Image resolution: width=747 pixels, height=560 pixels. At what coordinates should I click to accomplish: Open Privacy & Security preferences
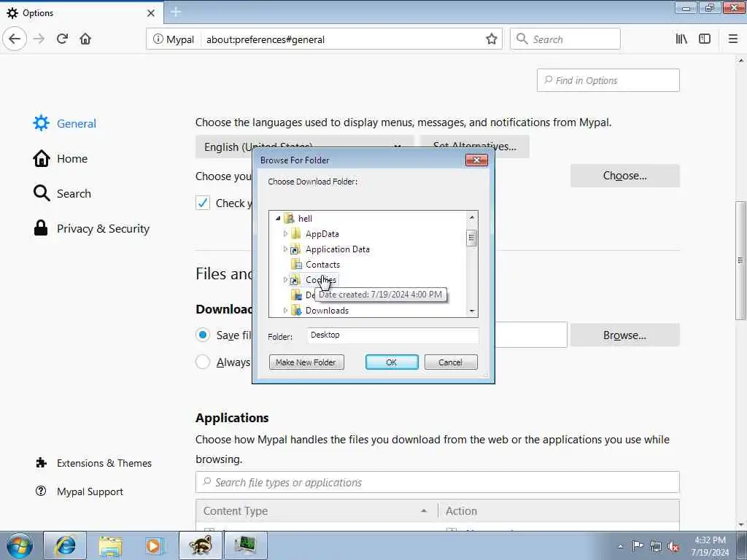tap(91, 228)
